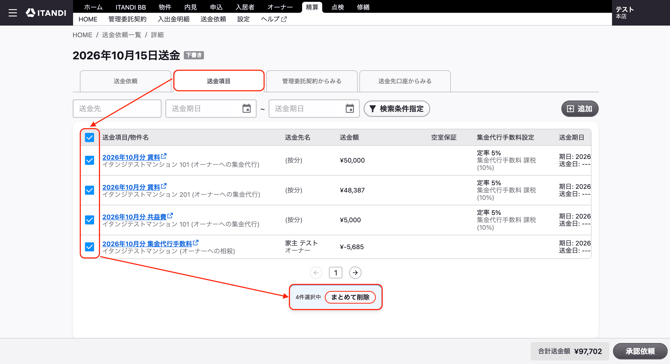Open ITANDI BB in top navigation
Screen dimensions: 670x364
[x=131, y=7]
